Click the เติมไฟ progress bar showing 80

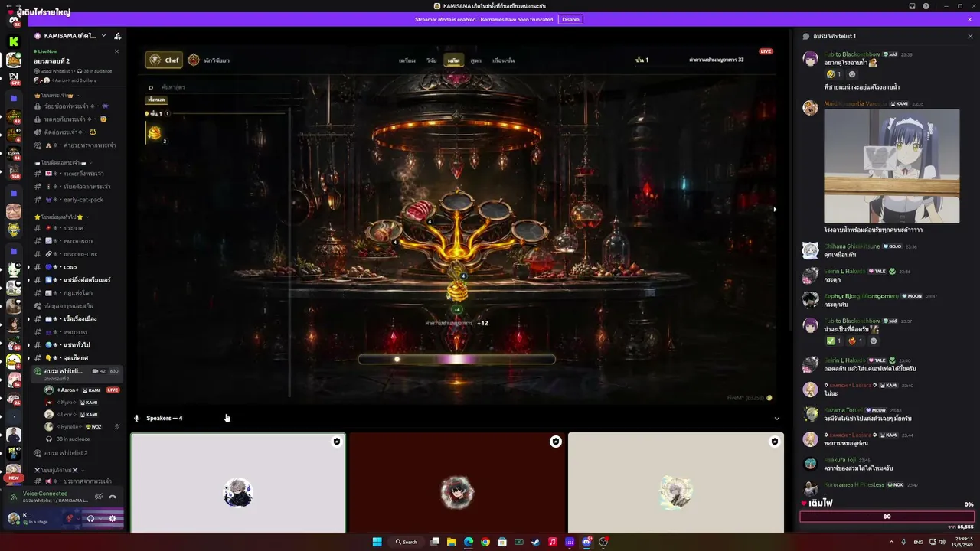(887, 517)
